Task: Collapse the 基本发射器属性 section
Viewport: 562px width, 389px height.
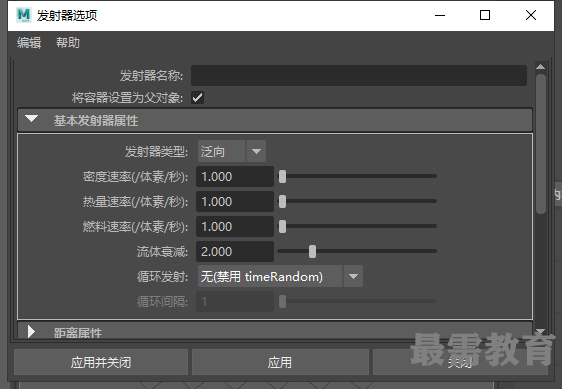Action: coord(275,120)
